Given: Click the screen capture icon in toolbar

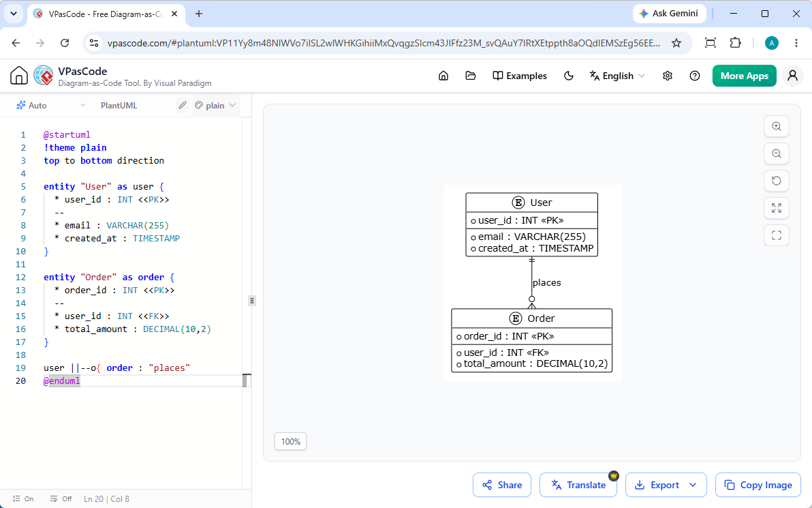Looking at the screenshot, I should (x=710, y=43).
